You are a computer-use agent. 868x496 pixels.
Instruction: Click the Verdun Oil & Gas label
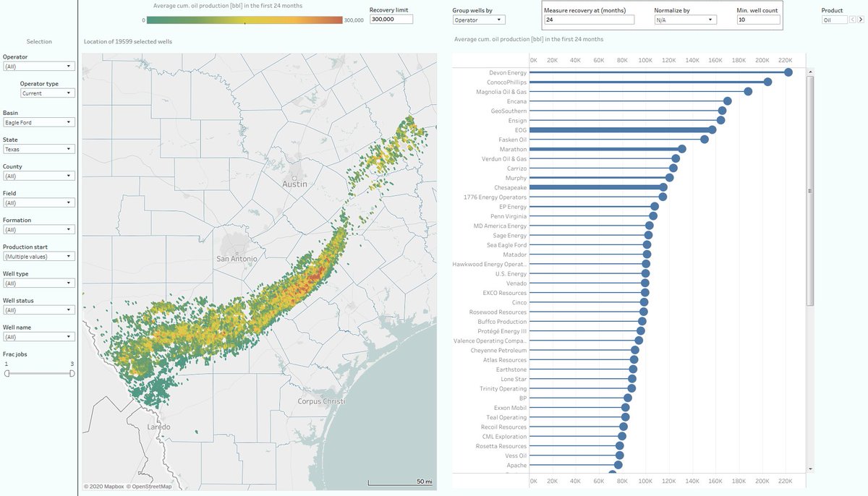(504, 158)
